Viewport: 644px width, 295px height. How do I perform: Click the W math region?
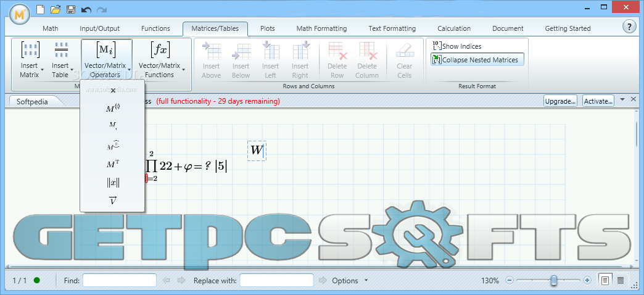coord(257,151)
